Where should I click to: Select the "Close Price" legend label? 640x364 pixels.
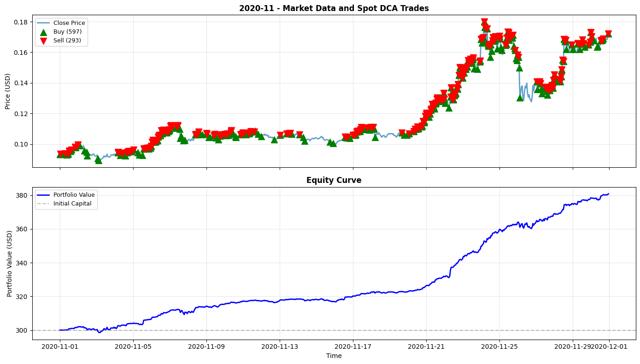(x=69, y=23)
